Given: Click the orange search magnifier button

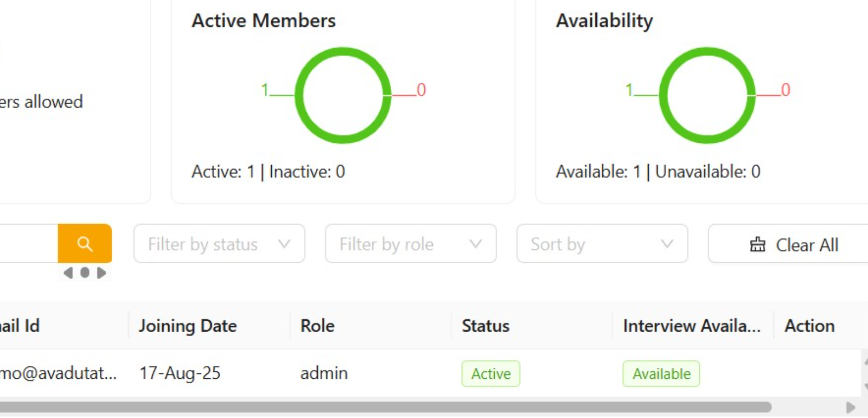Looking at the screenshot, I should (x=85, y=244).
